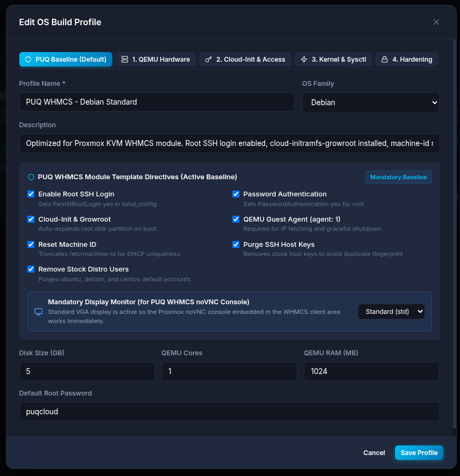This screenshot has width=460, height=476.
Task: Click the lightning icon on Kernel & Sysctl tab
Action: point(304,60)
